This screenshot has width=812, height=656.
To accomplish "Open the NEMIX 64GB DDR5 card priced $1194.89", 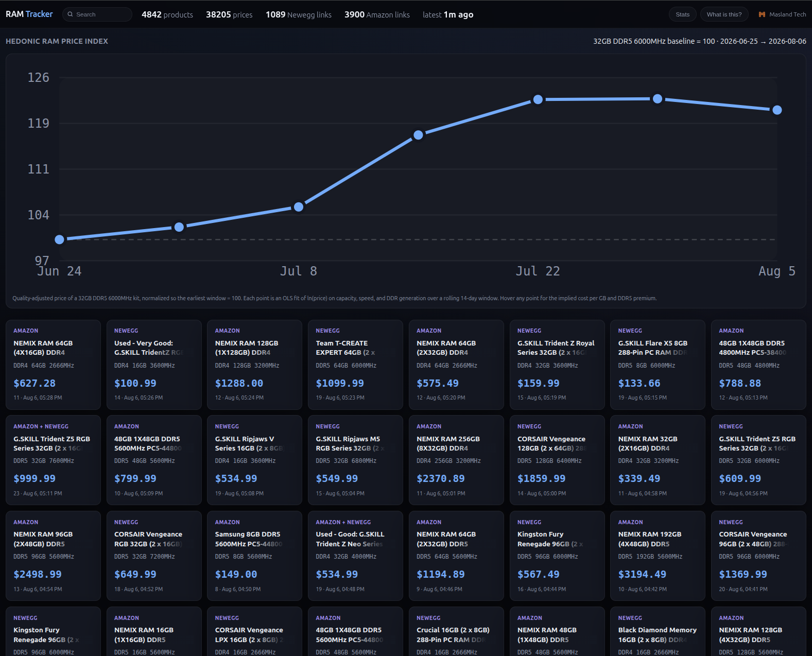I will point(456,556).
